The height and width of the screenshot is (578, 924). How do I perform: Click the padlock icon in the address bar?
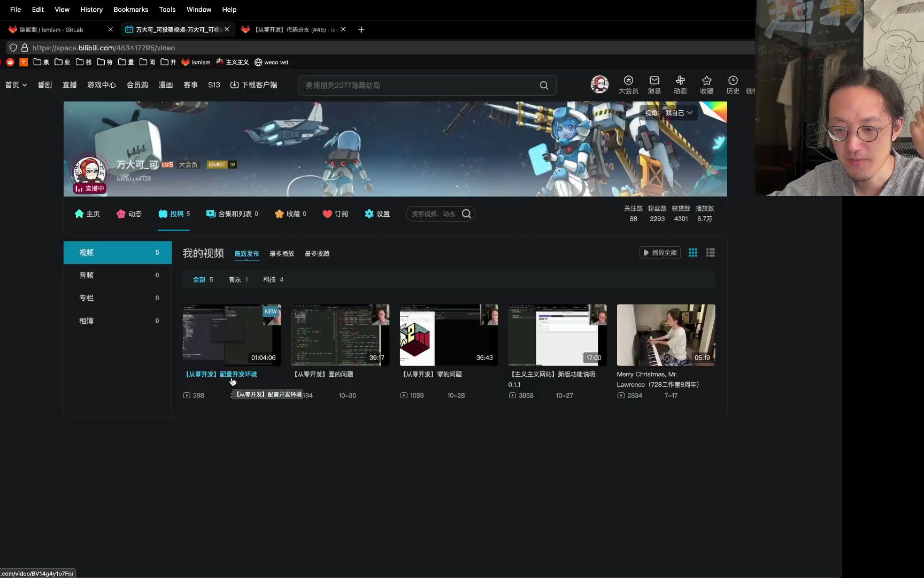25,48
